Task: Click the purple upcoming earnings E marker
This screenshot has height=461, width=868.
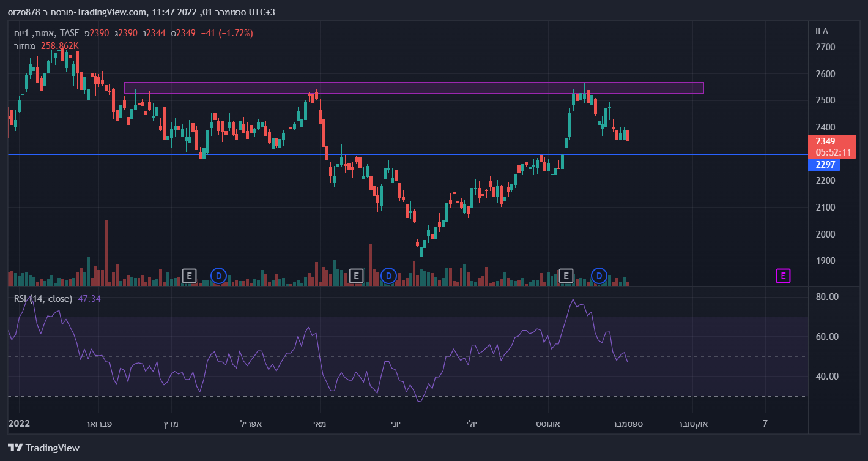Action: (x=783, y=275)
